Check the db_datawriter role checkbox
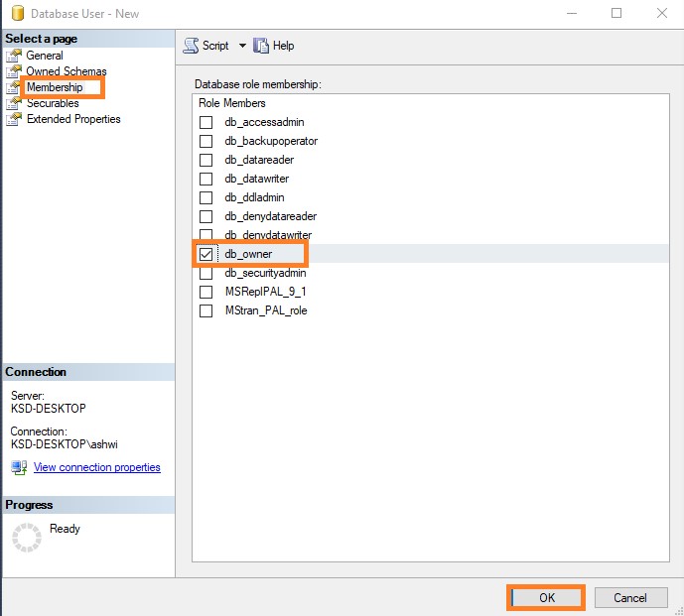The width and height of the screenshot is (684, 616). [206, 179]
